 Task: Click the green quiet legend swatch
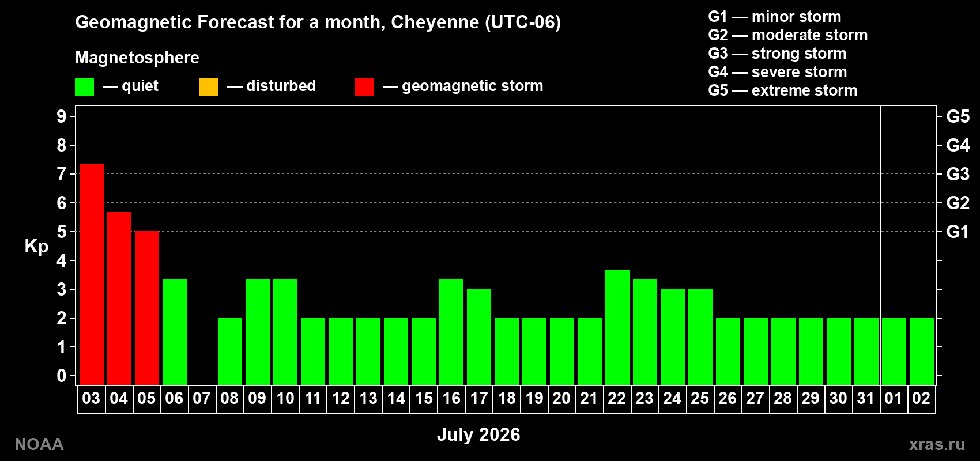point(84,87)
